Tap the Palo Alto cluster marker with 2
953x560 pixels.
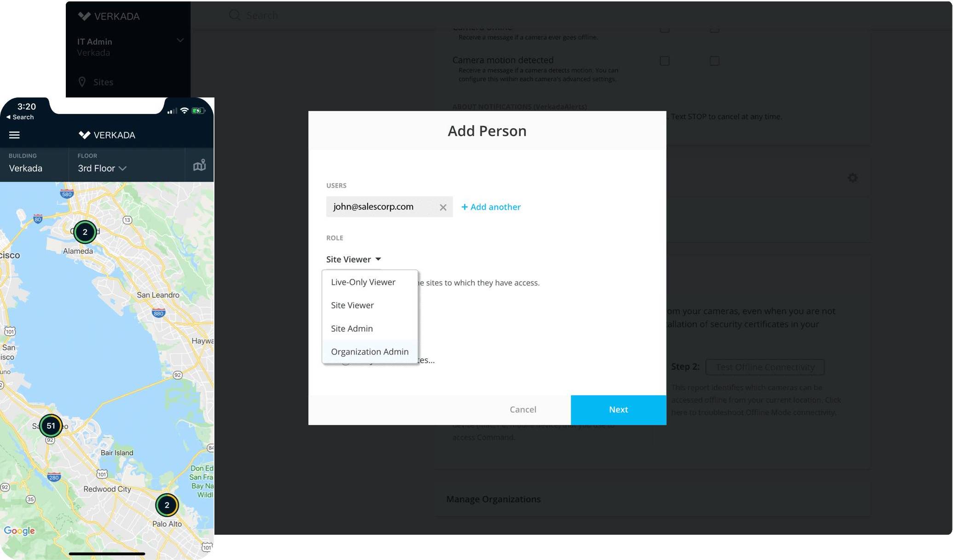click(167, 505)
